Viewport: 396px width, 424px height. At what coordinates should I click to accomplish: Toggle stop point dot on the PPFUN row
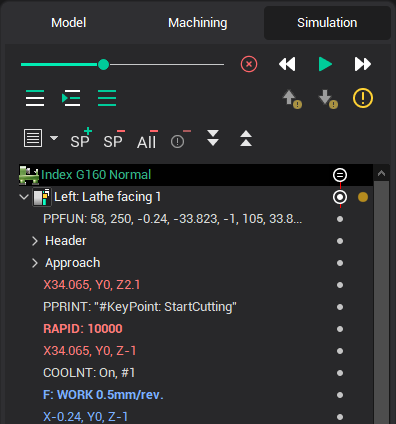[x=340, y=219]
